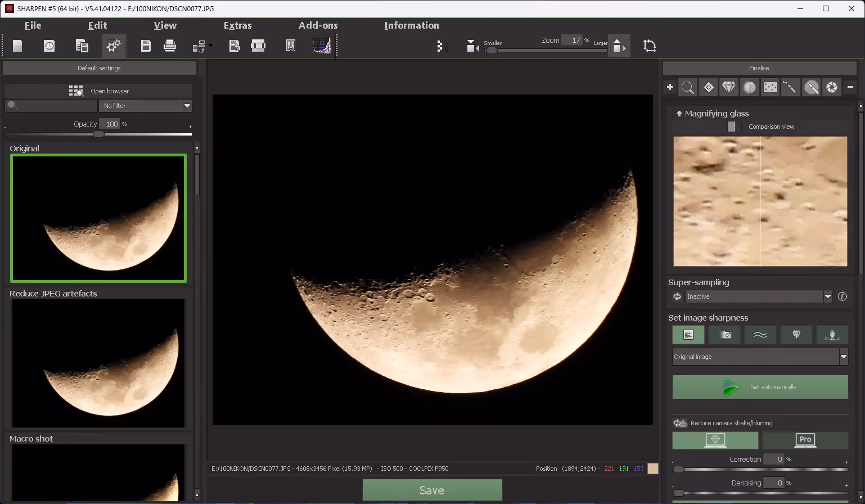Click the rotate image icon near zoom
Image resolution: width=865 pixels, height=504 pixels.
pyautogui.click(x=650, y=46)
